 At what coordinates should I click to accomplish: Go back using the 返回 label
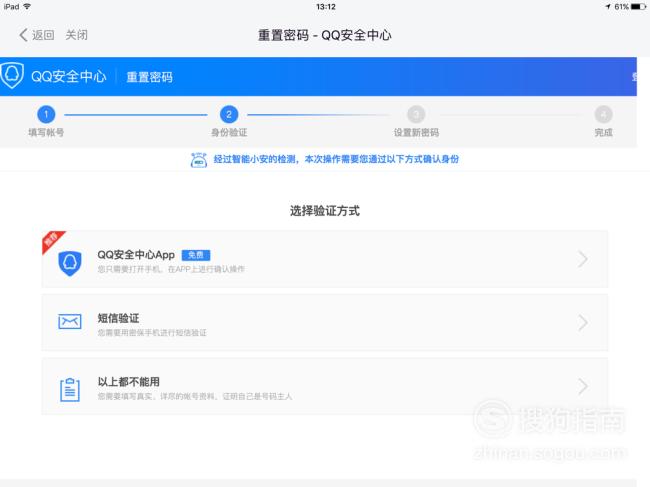[43, 35]
